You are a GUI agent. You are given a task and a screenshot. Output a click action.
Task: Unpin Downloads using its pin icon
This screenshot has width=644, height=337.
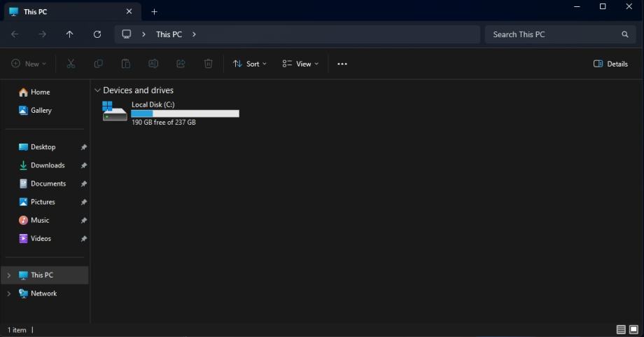[x=84, y=165]
